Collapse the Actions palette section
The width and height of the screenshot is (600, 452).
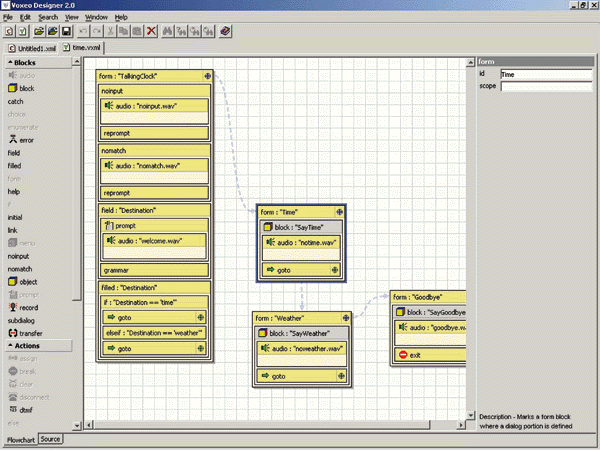(9, 346)
